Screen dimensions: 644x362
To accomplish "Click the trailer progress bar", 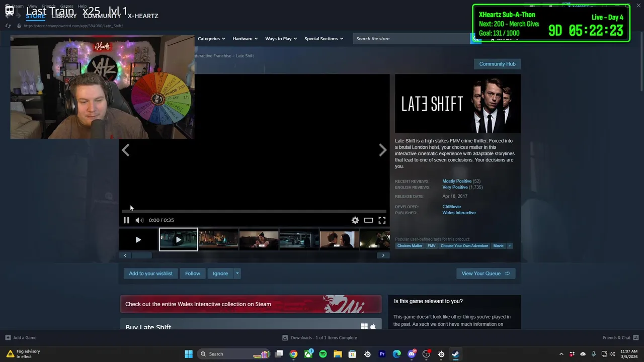I will coord(254,212).
